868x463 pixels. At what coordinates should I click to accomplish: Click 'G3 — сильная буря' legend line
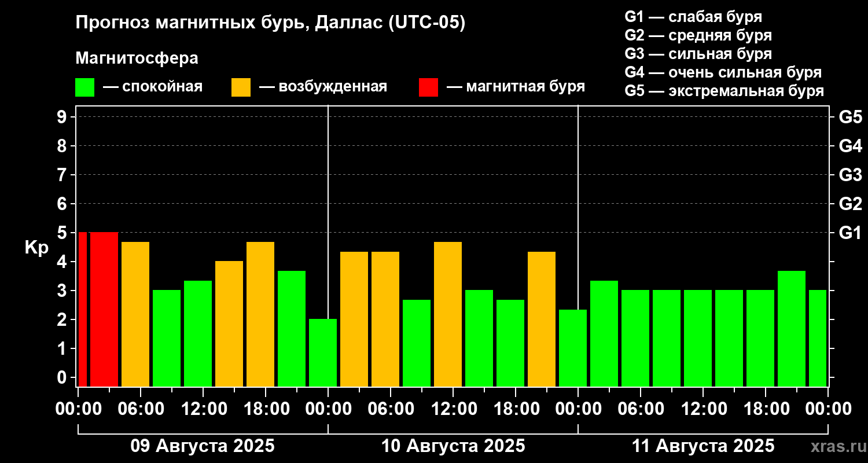coord(698,54)
